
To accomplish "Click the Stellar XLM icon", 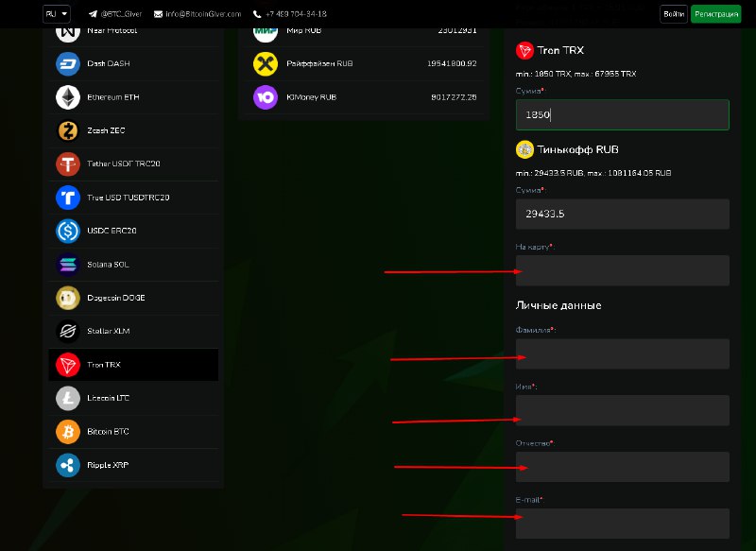I will (x=68, y=331).
